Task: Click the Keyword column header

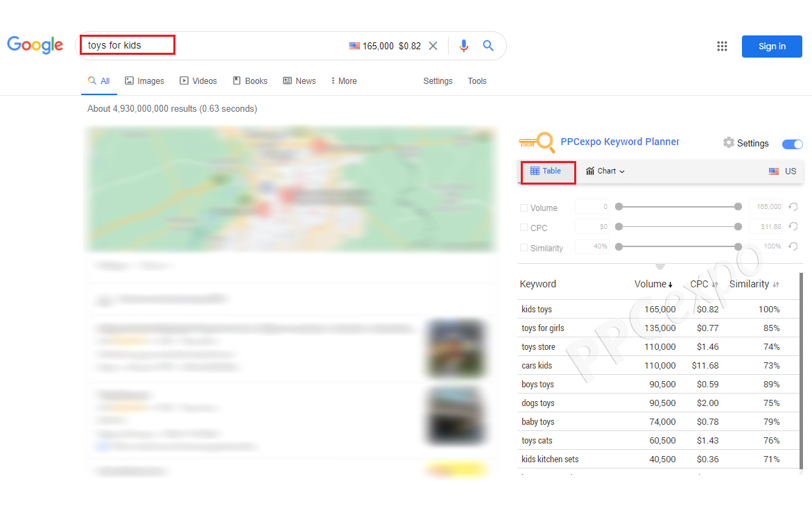Action: pyautogui.click(x=537, y=284)
